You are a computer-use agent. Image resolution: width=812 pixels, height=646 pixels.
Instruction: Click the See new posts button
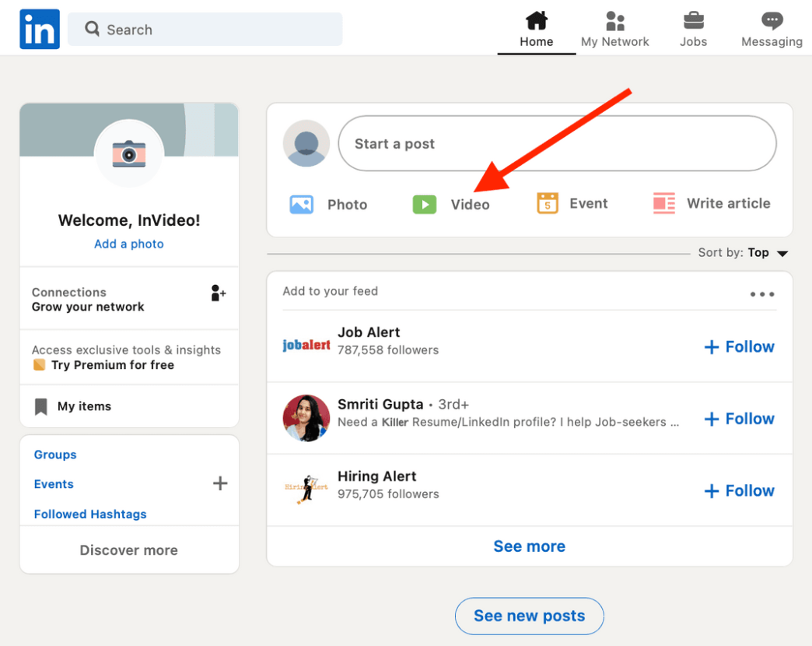[529, 616]
